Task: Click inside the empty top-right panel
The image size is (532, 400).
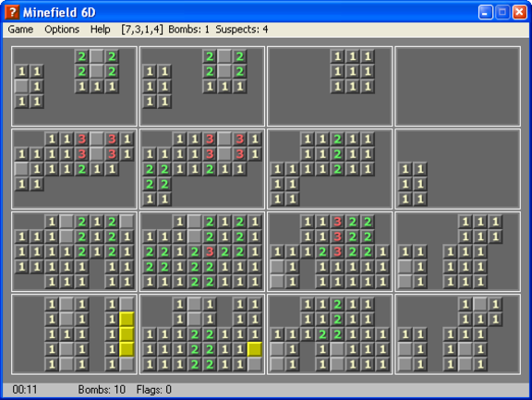Action: pyautogui.click(x=457, y=86)
